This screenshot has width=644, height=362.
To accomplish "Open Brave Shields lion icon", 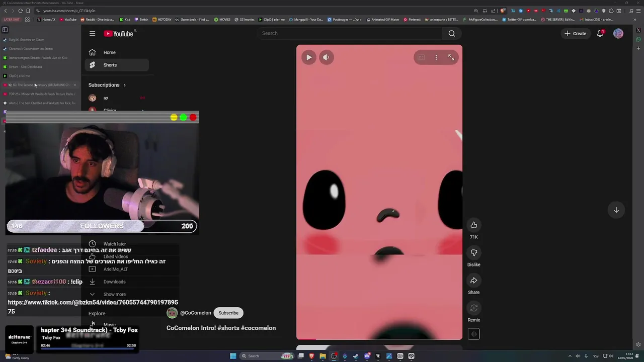I will click(503, 11).
